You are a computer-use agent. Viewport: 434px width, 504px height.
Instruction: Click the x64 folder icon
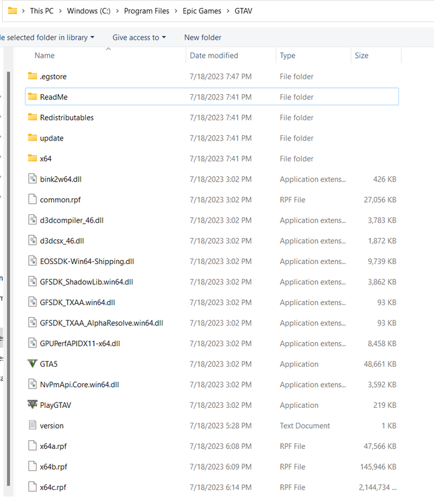(32, 159)
